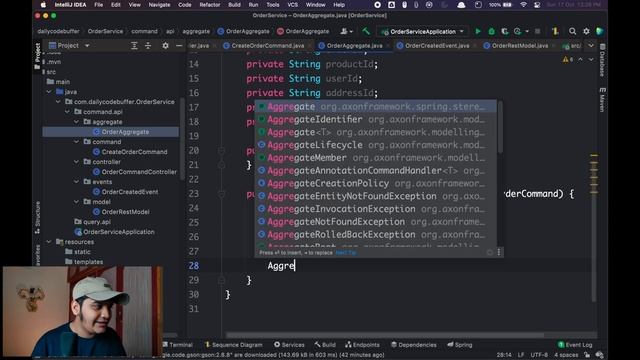
Task: Start debugging with the bug icon
Action: pyautogui.click(x=491, y=31)
